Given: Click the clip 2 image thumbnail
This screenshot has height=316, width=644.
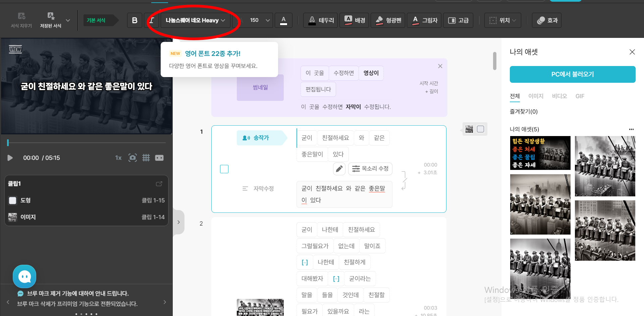Looking at the screenshot, I should 260,307.
